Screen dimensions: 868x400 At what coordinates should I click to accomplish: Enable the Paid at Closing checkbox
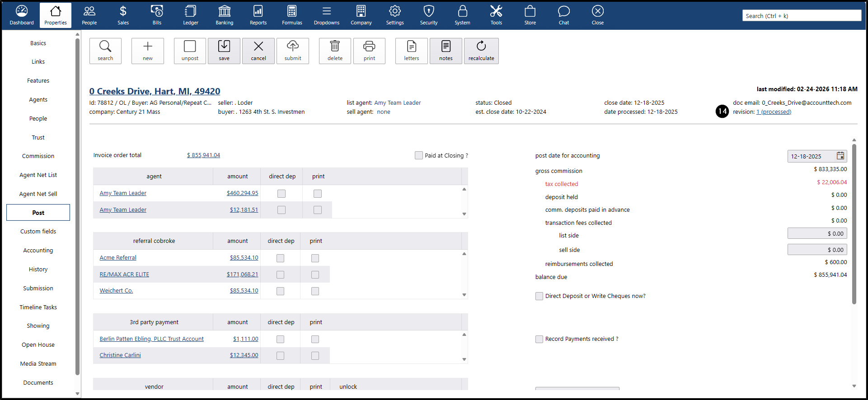(x=419, y=155)
